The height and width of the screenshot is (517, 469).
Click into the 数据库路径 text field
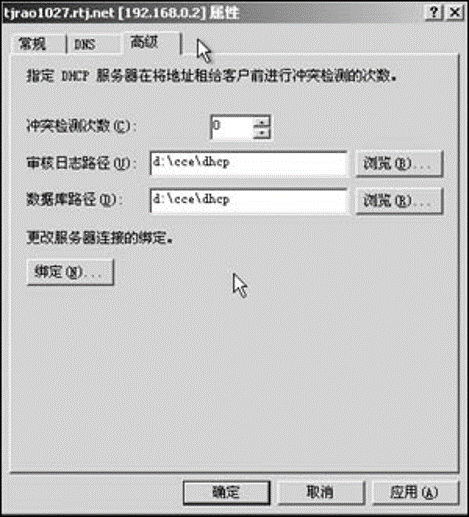(249, 201)
